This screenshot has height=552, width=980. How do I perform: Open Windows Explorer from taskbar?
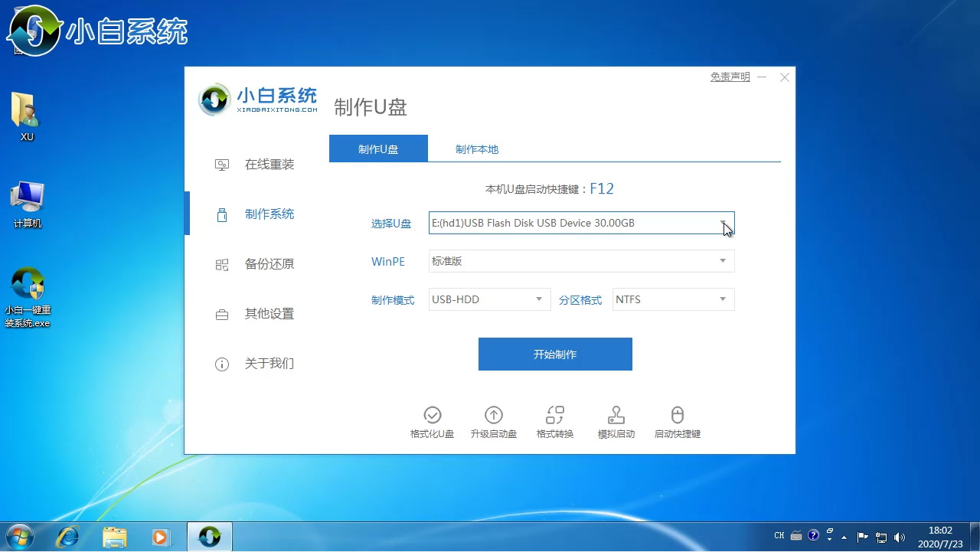pos(115,537)
